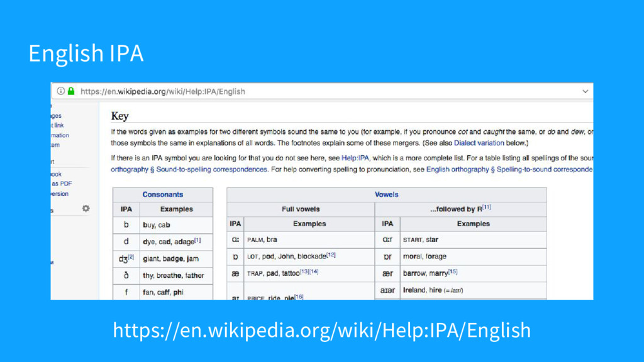Click the green padlock secure-site icon
The image size is (644, 362).
pos(72,91)
